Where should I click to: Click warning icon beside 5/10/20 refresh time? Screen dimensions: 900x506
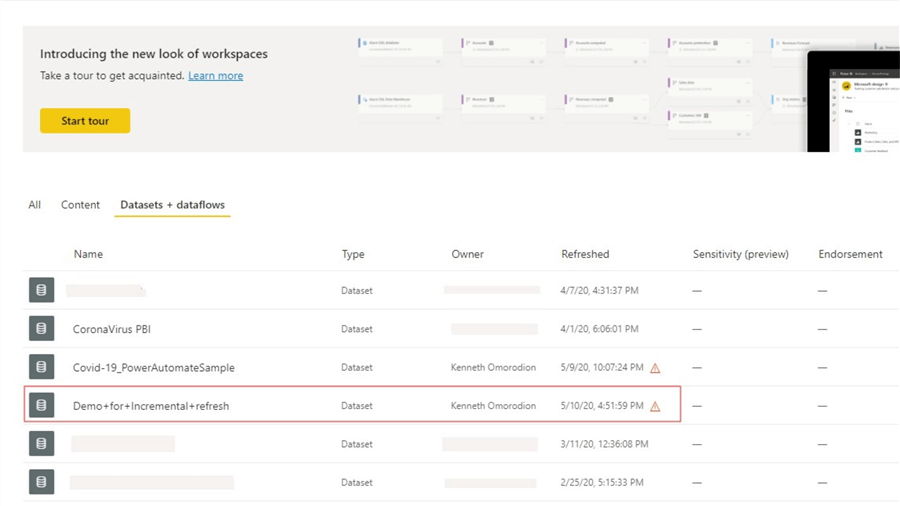tap(655, 406)
